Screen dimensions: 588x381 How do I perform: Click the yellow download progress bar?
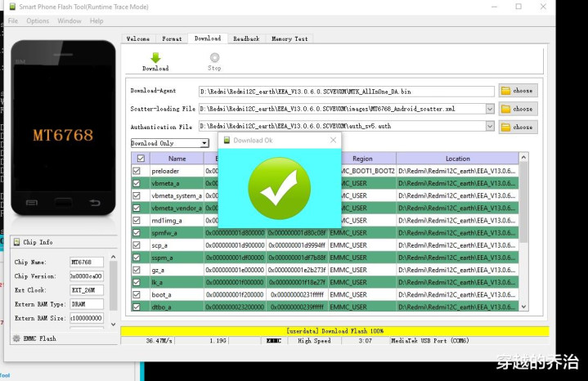click(334, 331)
